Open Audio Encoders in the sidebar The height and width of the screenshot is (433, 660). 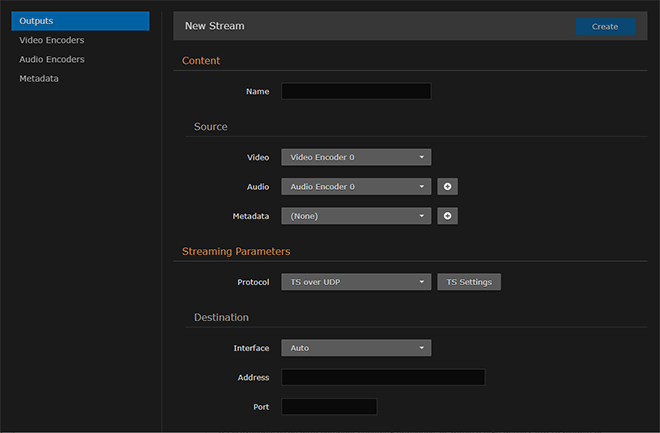click(52, 59)
